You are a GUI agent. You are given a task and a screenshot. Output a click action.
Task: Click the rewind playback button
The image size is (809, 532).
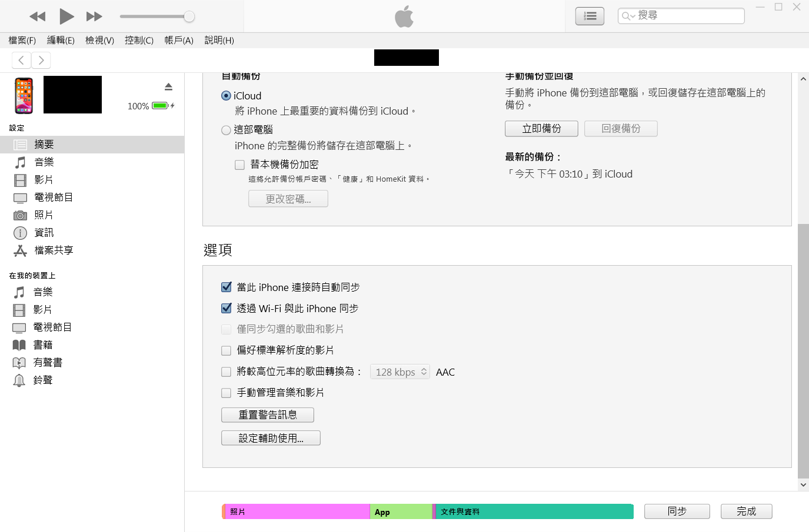(x=38, y=16)
